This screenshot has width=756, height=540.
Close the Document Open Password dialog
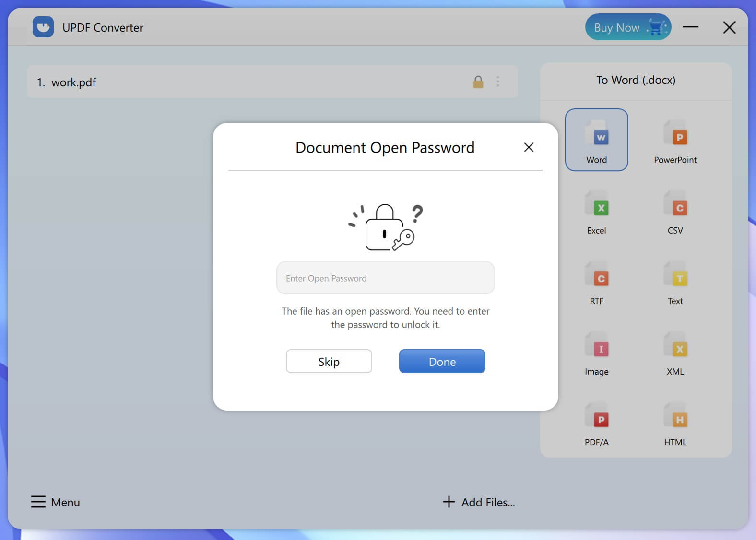point(529,147)
